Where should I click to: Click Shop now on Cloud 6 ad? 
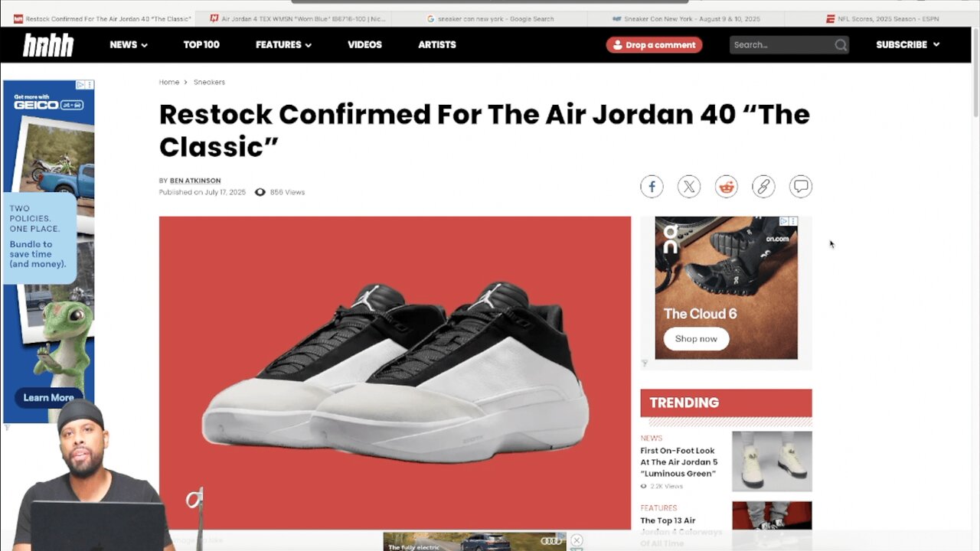[696, 338]
